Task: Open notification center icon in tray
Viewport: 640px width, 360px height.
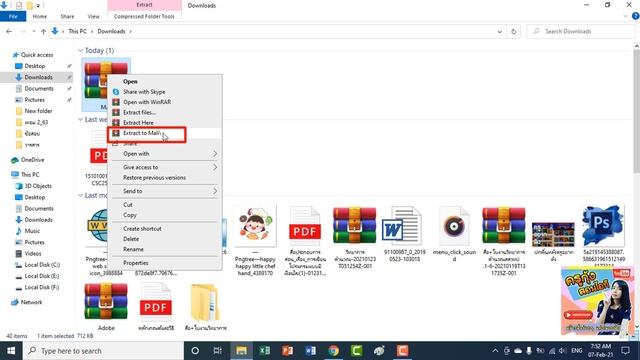Action: tap(625, 351)
